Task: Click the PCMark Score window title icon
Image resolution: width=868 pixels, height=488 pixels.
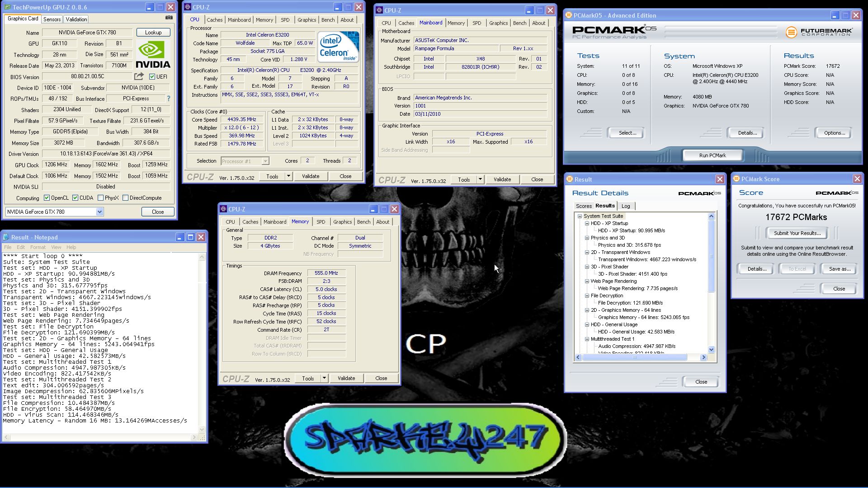Action: point(736,179)
